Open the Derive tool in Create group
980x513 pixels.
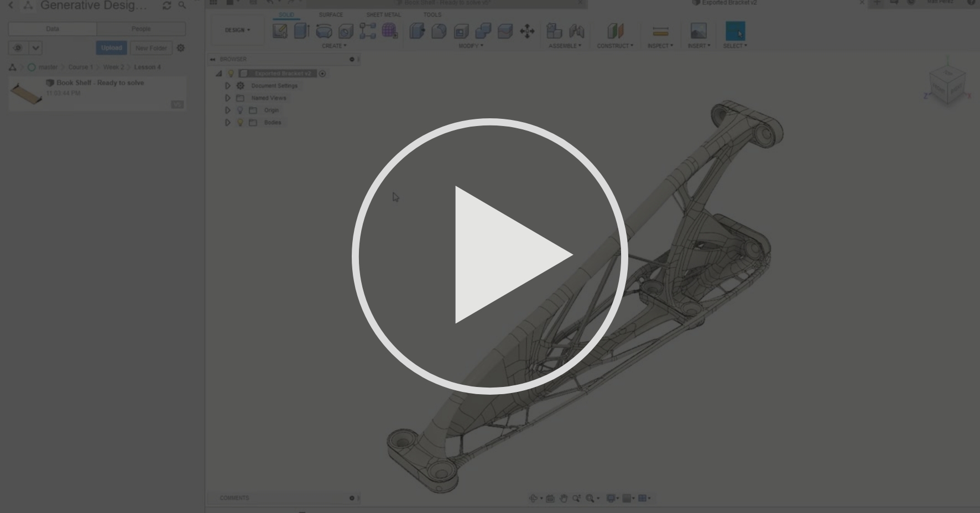[368, 31]
